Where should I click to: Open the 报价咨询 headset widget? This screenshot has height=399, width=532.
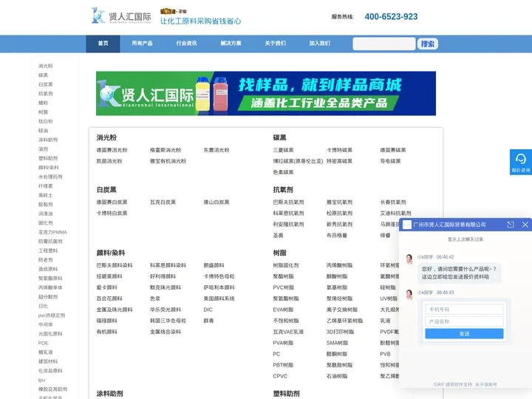521,162
